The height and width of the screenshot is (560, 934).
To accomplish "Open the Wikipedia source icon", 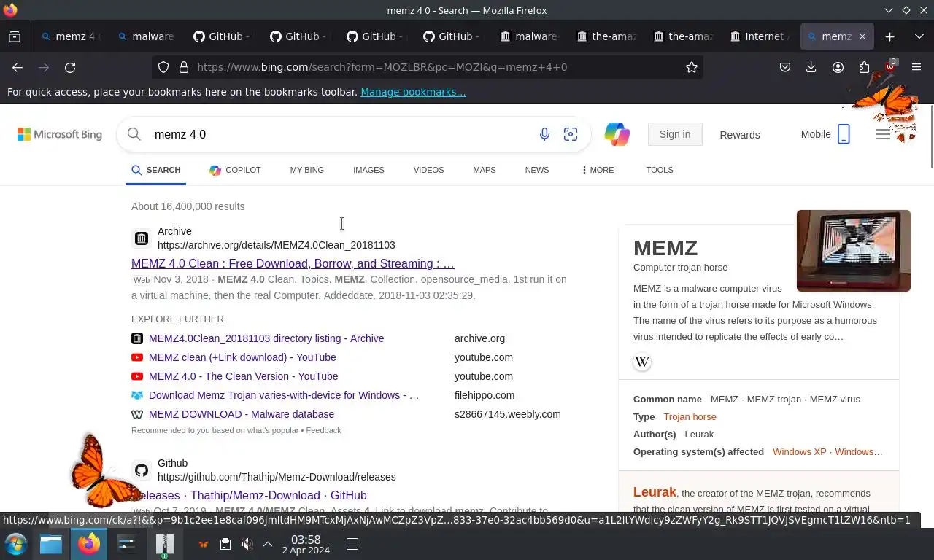I will point(642,362).
